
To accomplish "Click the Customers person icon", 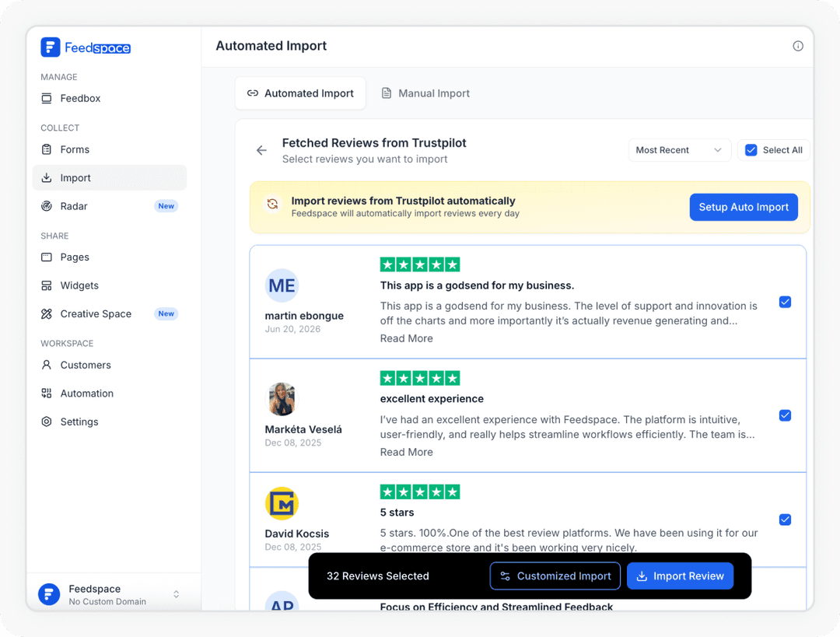I will [x=47, y=365].
